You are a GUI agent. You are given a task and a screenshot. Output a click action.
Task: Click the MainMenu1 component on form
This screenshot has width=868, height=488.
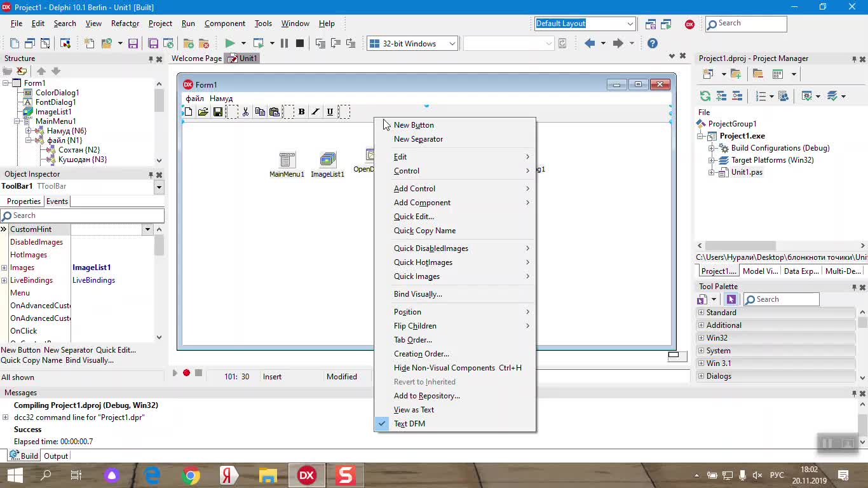pyautogui.click(x=287, y=165)
